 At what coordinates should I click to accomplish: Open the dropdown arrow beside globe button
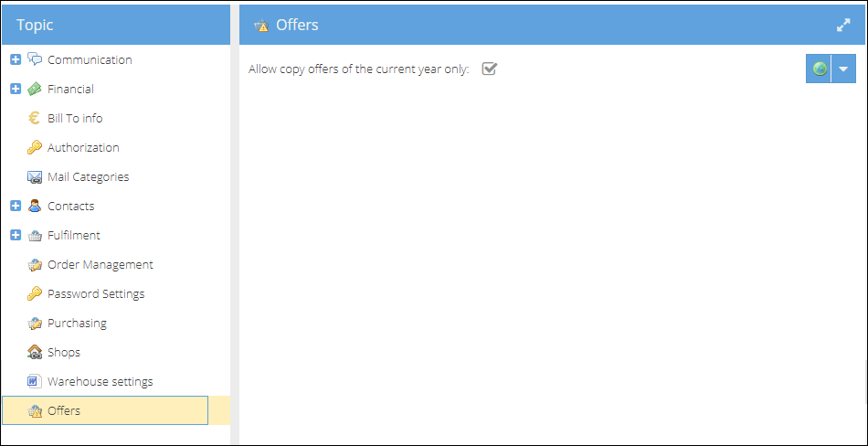843,69
